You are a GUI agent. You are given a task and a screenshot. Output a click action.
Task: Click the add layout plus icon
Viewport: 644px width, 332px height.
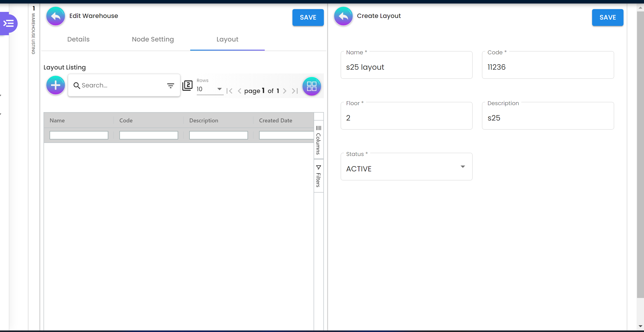click(x=55, y=85)
